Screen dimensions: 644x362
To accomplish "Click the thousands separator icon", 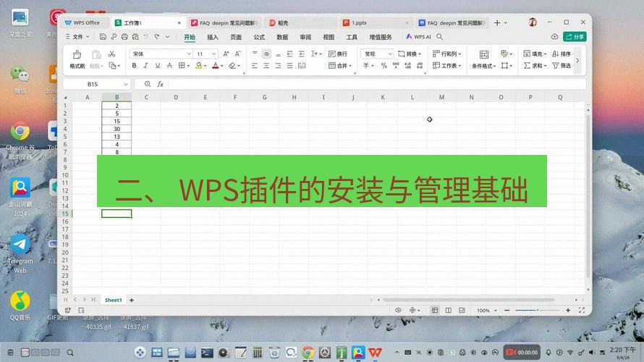I will click(396, 66).
